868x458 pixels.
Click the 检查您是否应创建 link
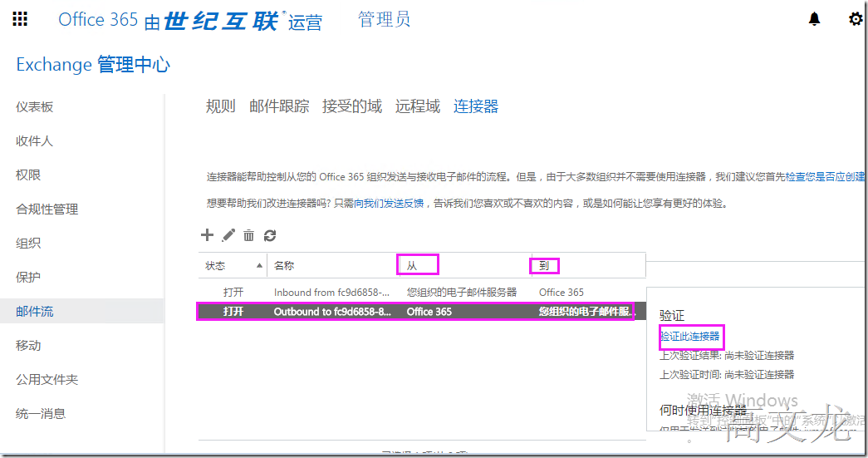pos(825,177)
